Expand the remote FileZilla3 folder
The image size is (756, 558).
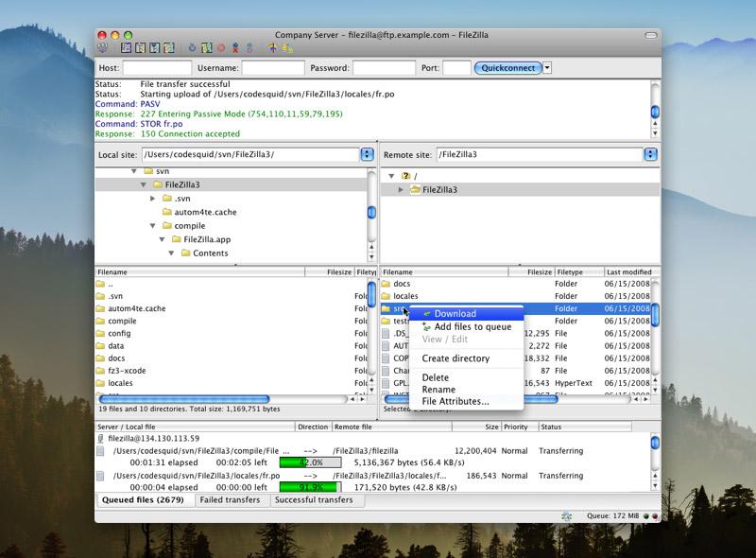coord(401,190)
